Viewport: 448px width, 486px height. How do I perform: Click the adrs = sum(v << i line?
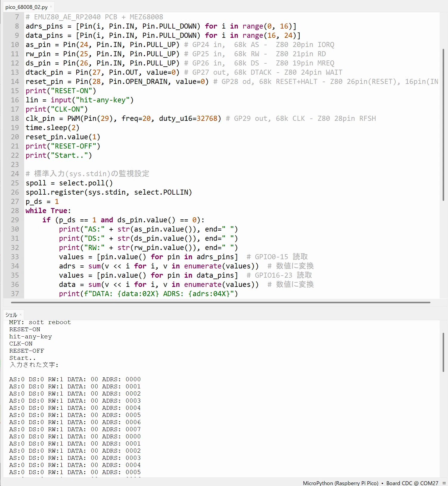[159, 266]
